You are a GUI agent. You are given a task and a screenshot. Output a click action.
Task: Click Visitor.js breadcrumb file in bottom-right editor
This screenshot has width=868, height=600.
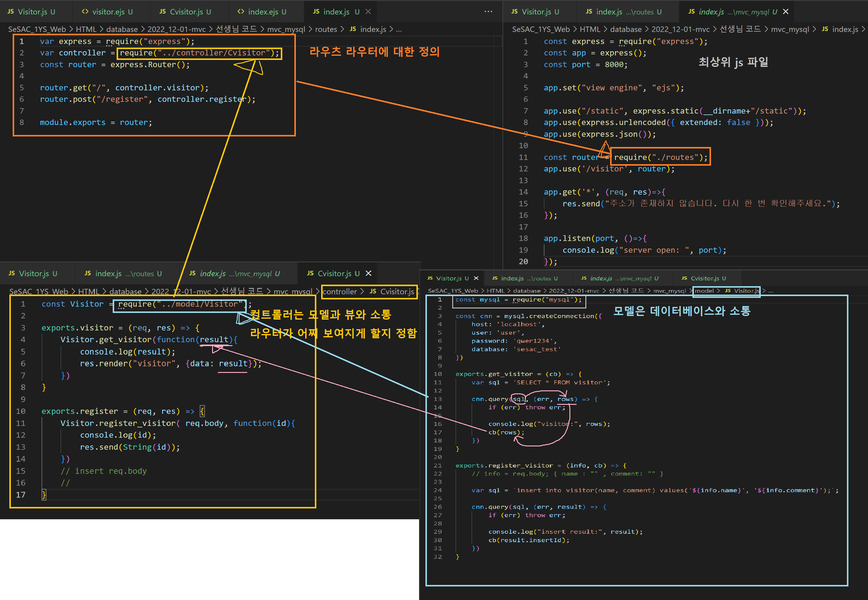(746, 291)
